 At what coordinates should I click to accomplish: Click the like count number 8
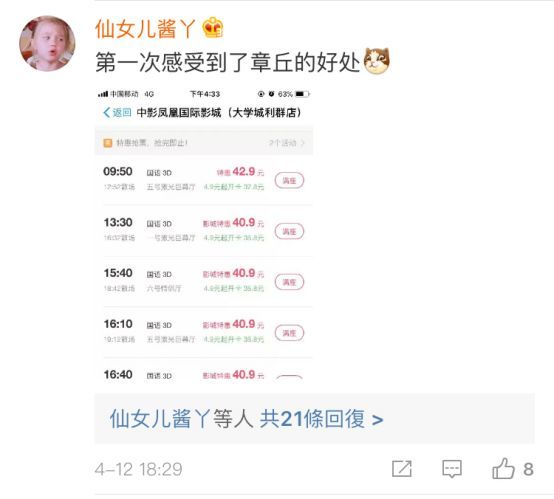pos(528,469)
